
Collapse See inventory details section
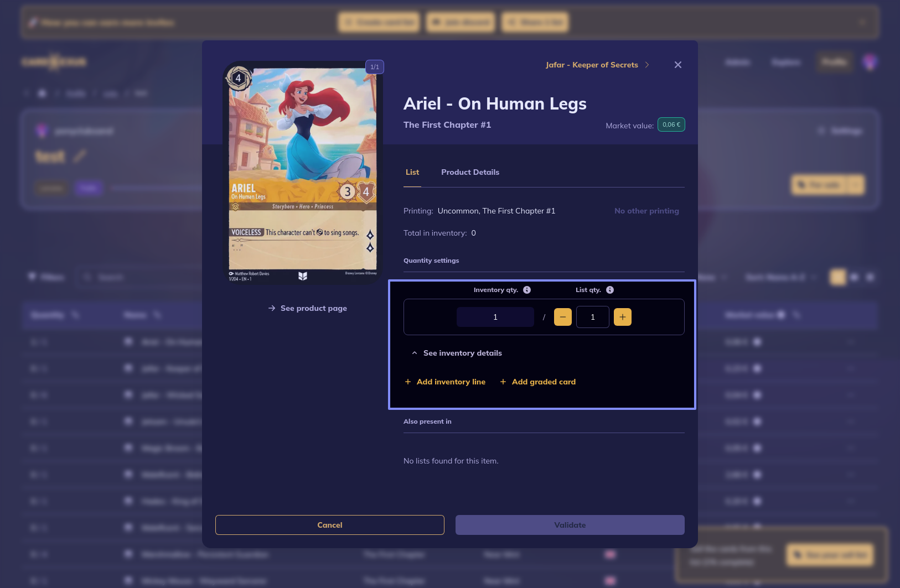(x=457, y=353)
